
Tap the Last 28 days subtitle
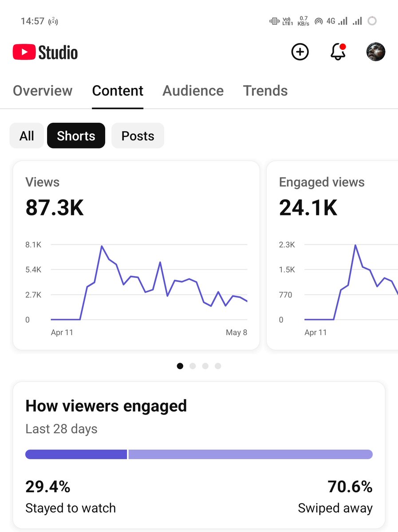(61, 429)
